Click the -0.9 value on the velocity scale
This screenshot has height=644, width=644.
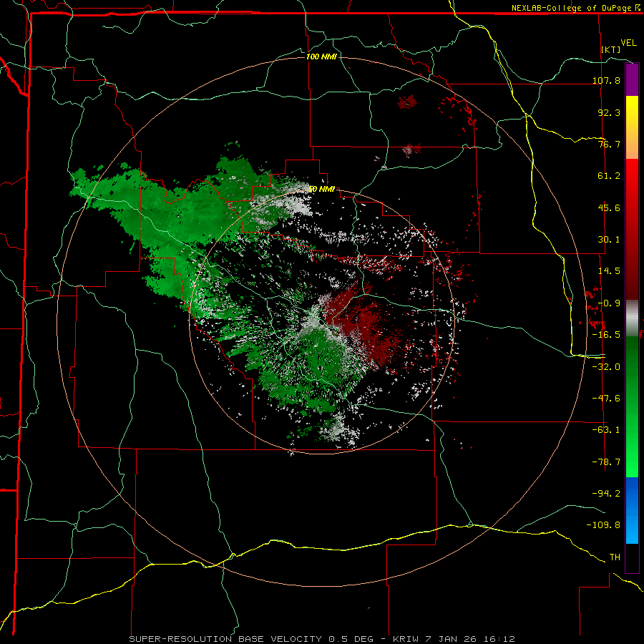point(609,303)
